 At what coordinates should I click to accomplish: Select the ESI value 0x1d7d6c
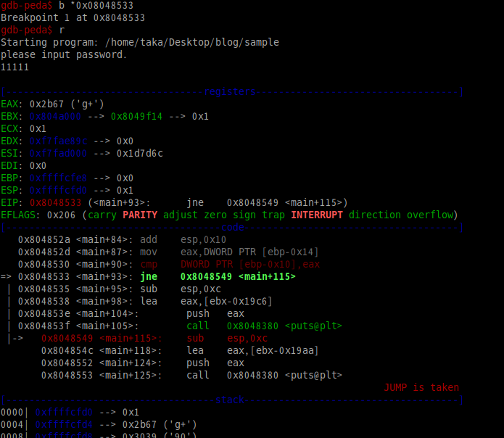coord(140,153)
